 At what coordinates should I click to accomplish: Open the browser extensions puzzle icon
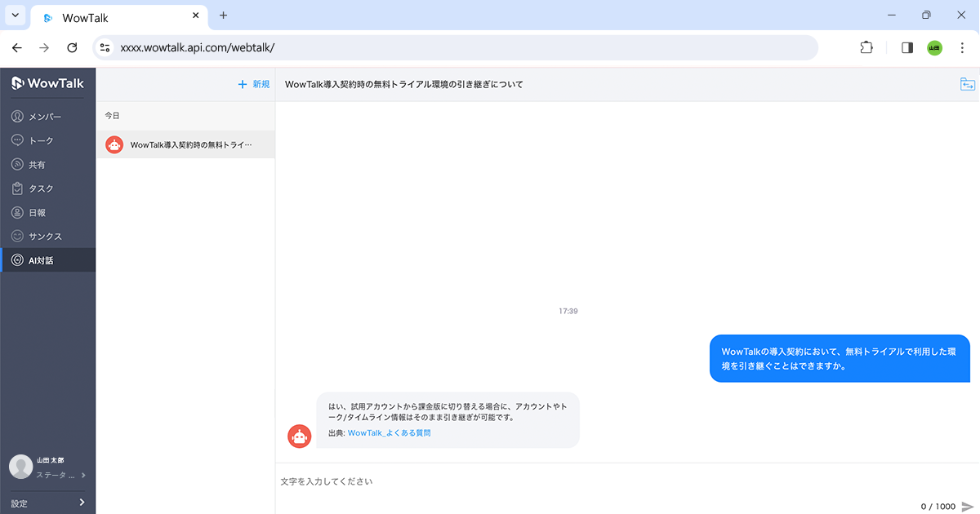coord(866,48)
